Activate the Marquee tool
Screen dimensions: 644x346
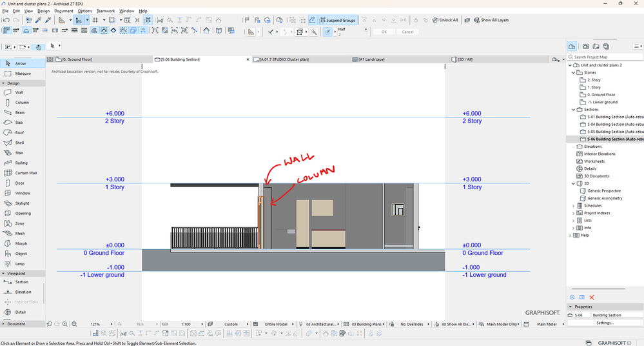(23, 74)
